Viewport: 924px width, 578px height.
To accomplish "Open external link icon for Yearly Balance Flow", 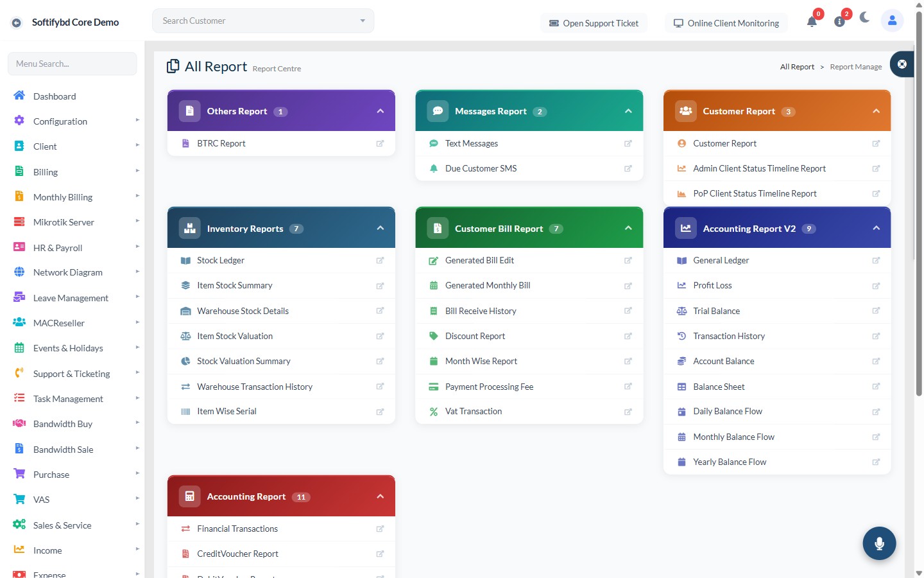I will click(x=876, y=462).
